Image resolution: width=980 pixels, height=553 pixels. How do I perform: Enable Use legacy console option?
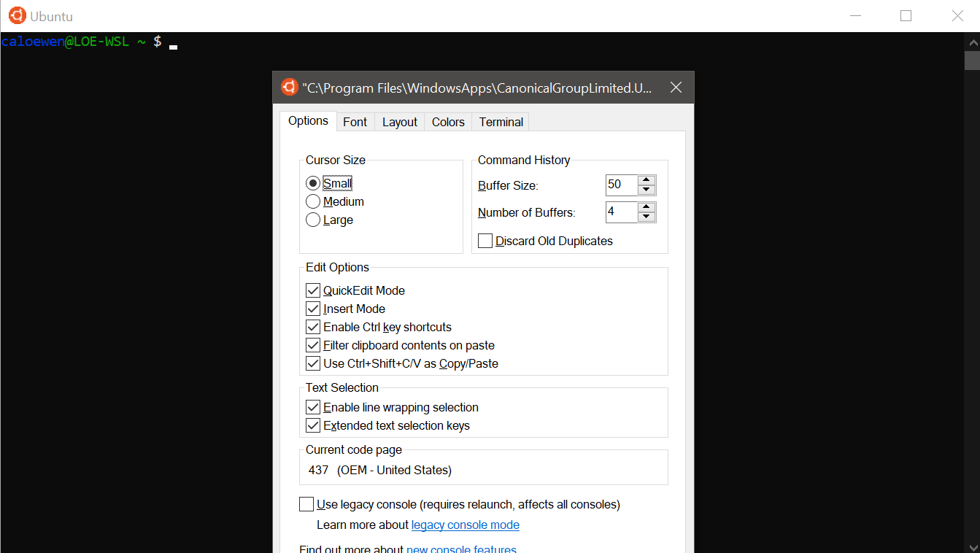pyautogui.click(x=306, y=503)
